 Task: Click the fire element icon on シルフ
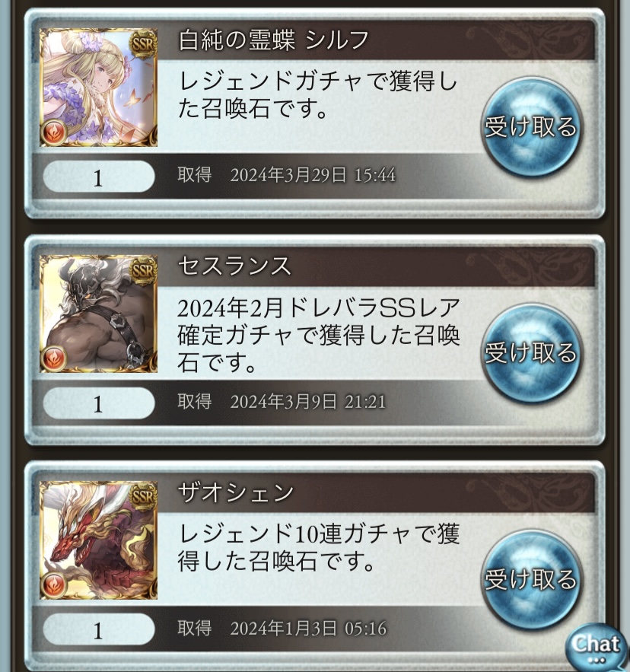point(55,132)
